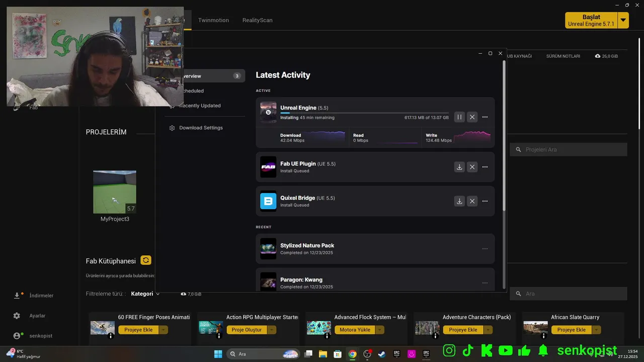The height and width of the screenshot is (362, 644).
Task: Remove Quixel Bridge from the queue
Action: click(x=472, y=201)
